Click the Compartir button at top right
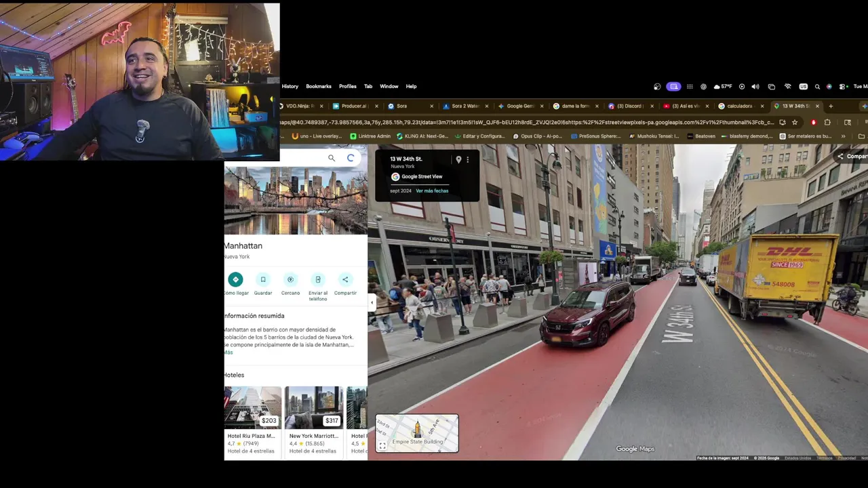The height and width of the screenshot is (488, 868). coord(852,156)
